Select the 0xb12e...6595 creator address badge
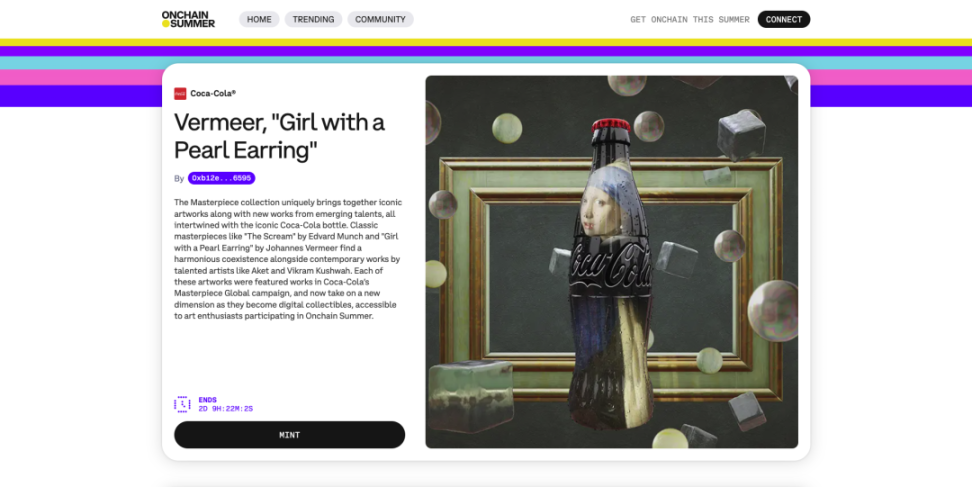Viewport: 972px width, 487px height. [221, 178]
